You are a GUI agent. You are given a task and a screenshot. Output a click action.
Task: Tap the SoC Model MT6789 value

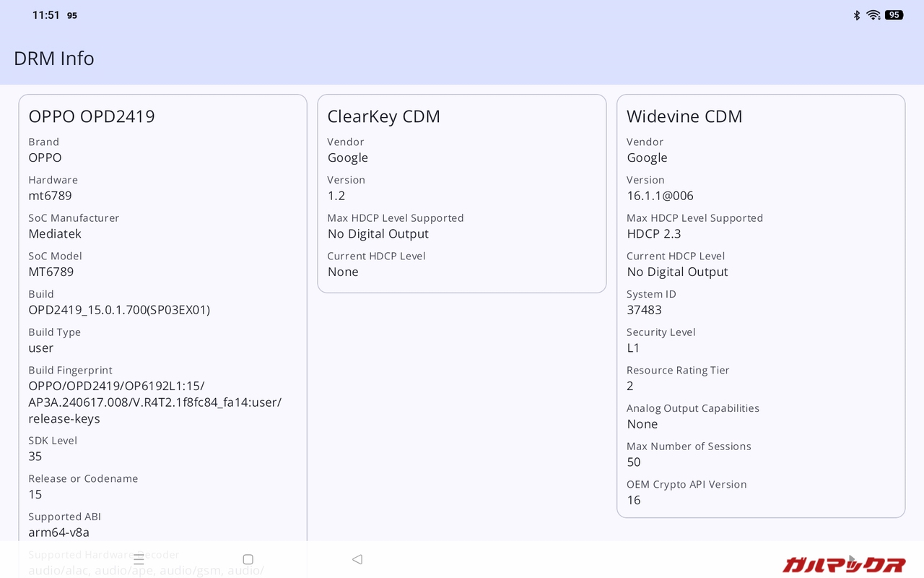[51, 272]
